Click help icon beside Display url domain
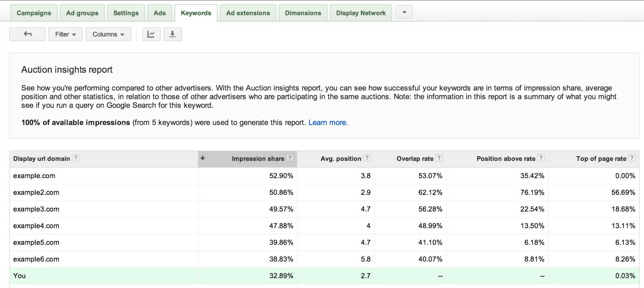 coord(76,158)
